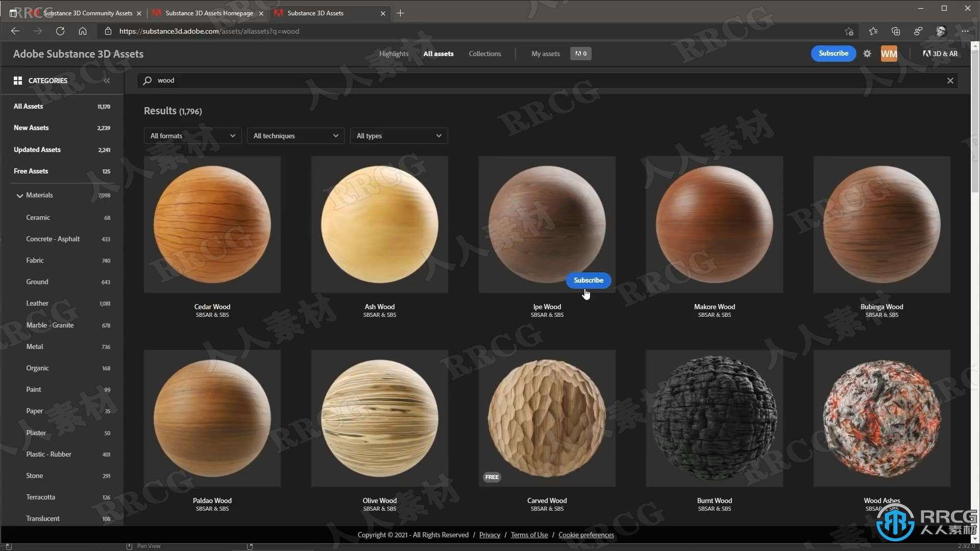Filter by Fabric materials

68,260
